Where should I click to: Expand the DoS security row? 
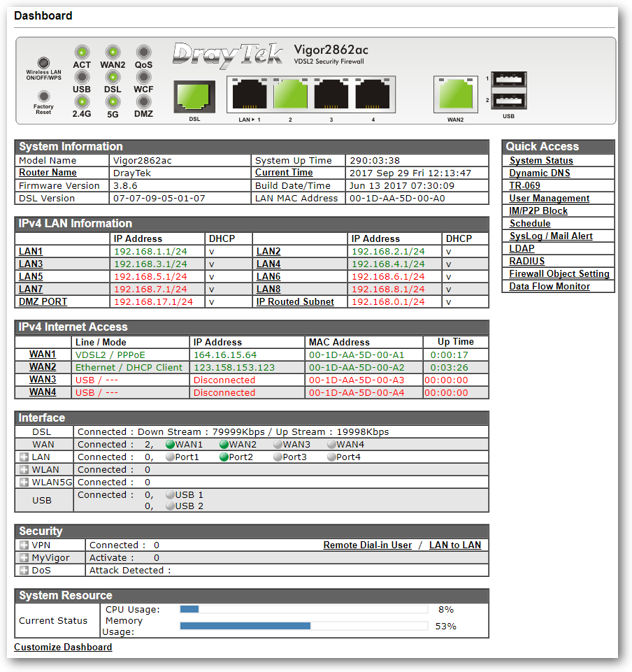click(x=24, y=571)
